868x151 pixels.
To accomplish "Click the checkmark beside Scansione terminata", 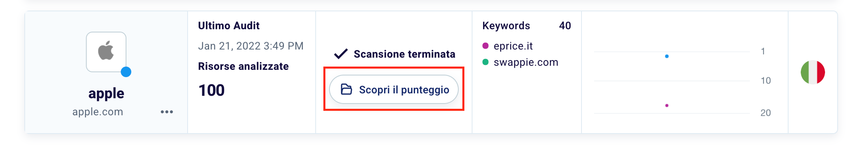I will 341,54.
